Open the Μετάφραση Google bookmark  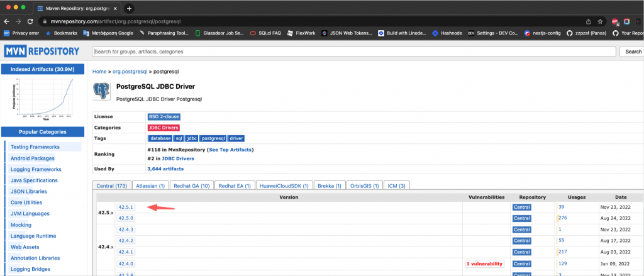[108, 33]
